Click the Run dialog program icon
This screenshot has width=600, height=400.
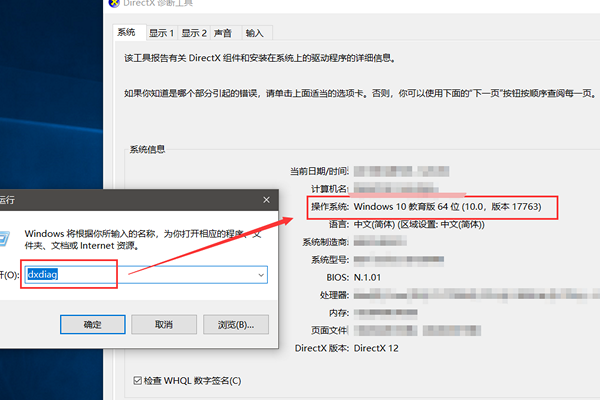coord(4,239)
